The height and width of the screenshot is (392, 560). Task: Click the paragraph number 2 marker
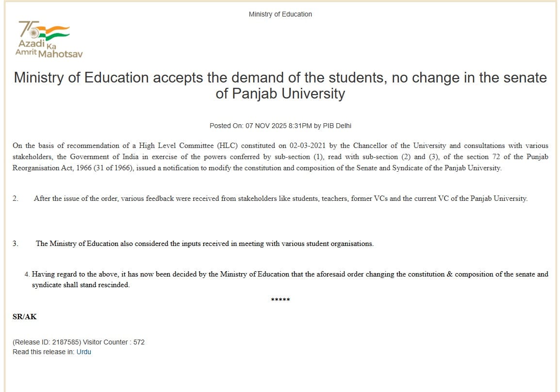pyautogui.click(x=15, y=199)
